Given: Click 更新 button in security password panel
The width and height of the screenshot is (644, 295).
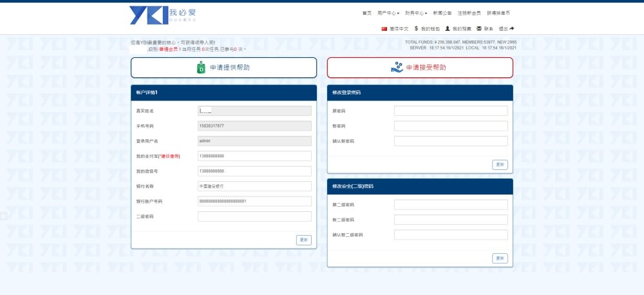Looking at the screenshot, I should click(500, 258).
